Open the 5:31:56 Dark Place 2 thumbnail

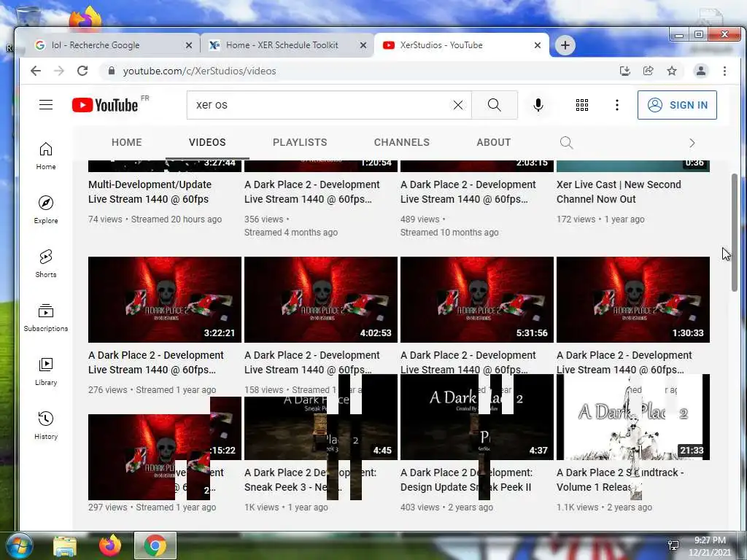coord(477,300)
